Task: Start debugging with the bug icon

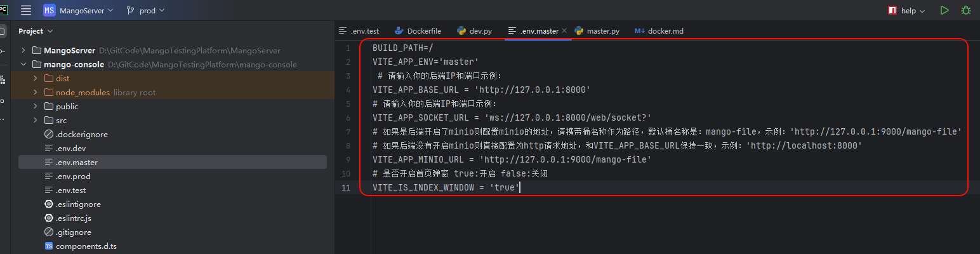Action: click(966, 10)
